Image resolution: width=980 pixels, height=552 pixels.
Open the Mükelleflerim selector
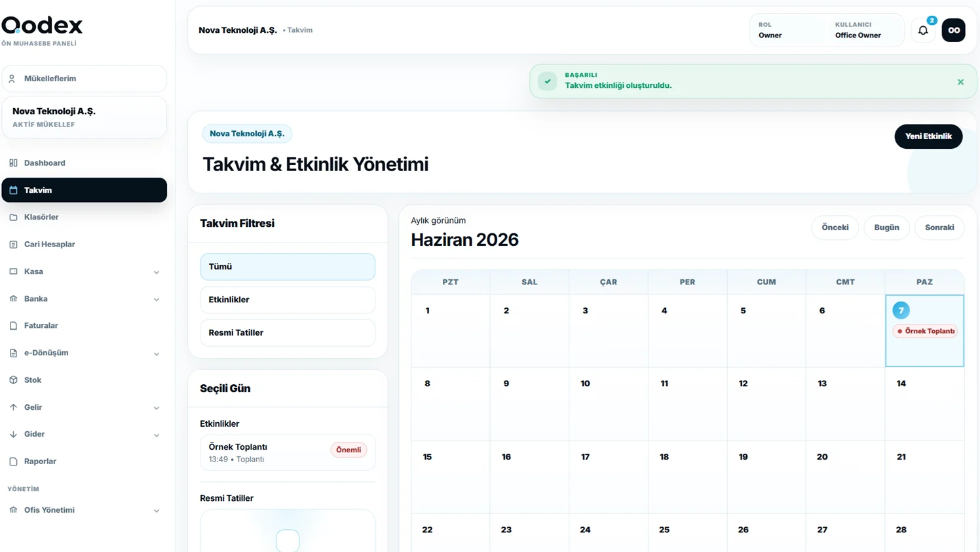[x=84, y=79]
